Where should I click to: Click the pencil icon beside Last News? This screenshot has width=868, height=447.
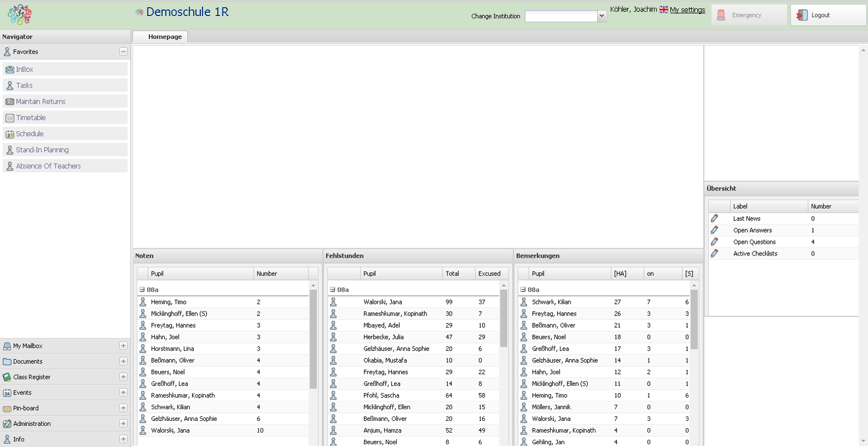714,218
